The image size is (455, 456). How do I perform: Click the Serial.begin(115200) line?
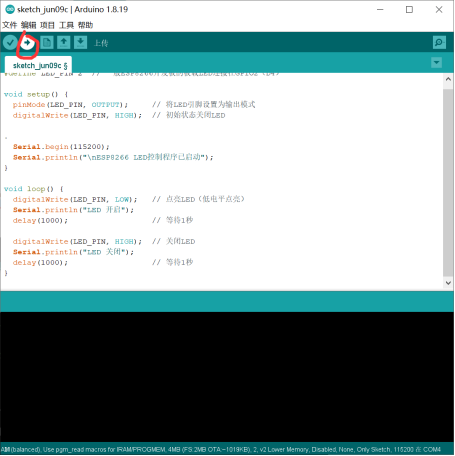click(61, 147)
